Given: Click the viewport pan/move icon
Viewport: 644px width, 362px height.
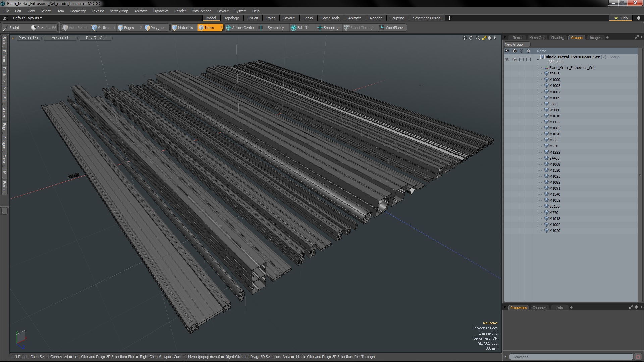Looking at the screenshot, I should coord(464,38).
